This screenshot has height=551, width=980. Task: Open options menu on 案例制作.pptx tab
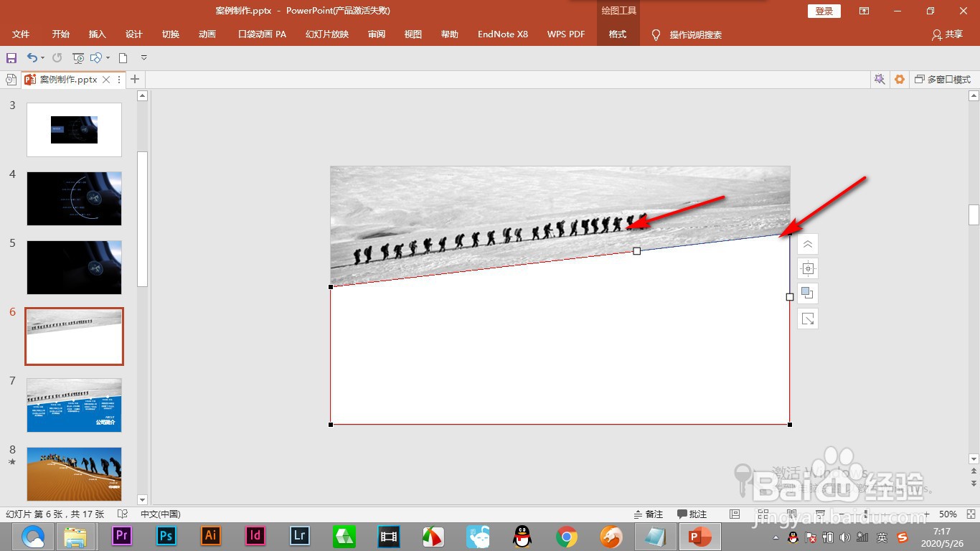119,80
